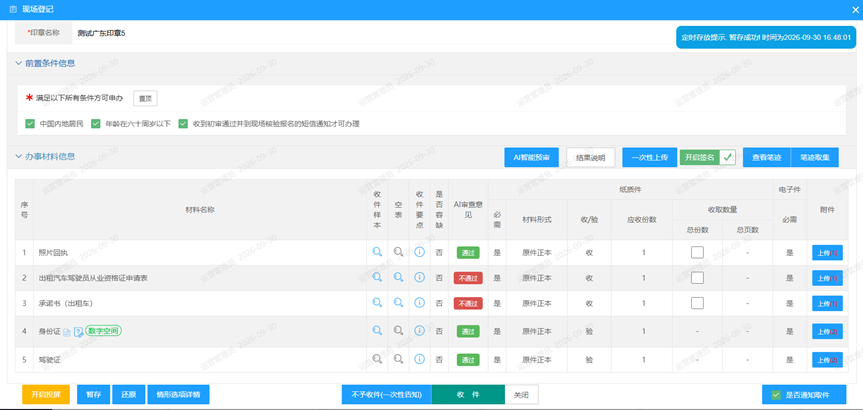The width and height of the screenshot is (863, 410).
Task: Open blank form magnifier for 出租汽车驾驶员从业资格证申请表
Action: pyautogui.click(x=398, y=277)
